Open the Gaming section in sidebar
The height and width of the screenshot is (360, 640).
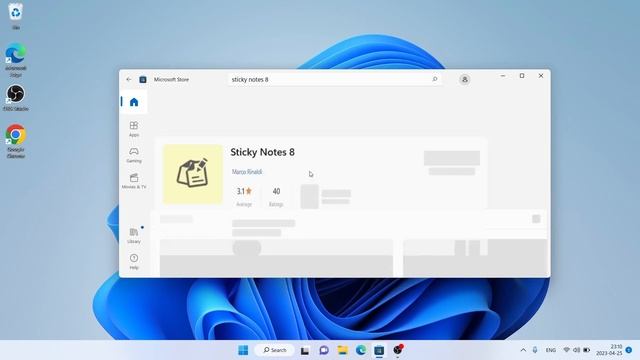(134, 155)
